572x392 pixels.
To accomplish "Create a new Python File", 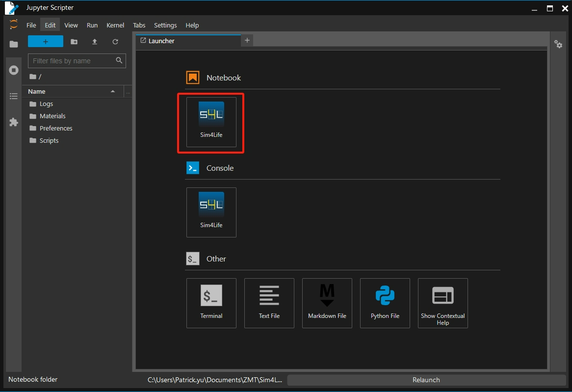I will (x=385, y=303).
